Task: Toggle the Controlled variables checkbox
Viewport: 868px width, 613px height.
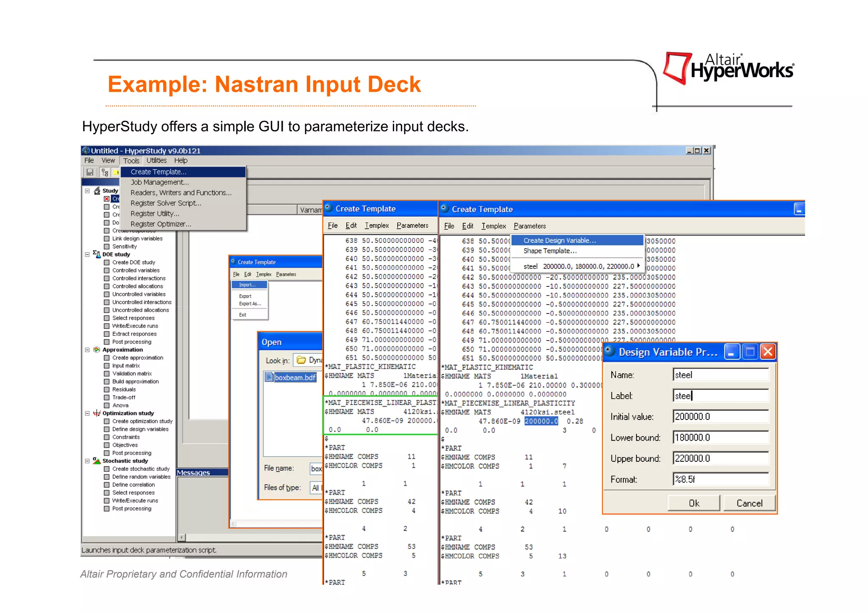Action: click(107, 270)
